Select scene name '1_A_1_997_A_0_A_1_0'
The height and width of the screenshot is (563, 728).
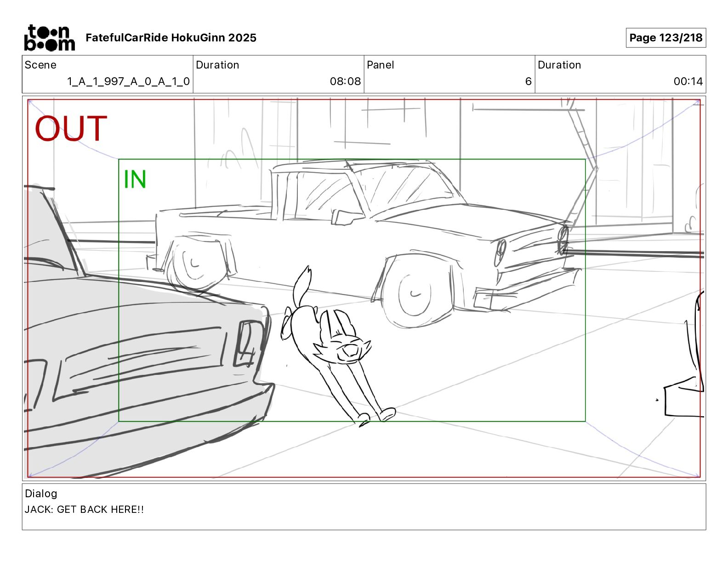point(128,81)
